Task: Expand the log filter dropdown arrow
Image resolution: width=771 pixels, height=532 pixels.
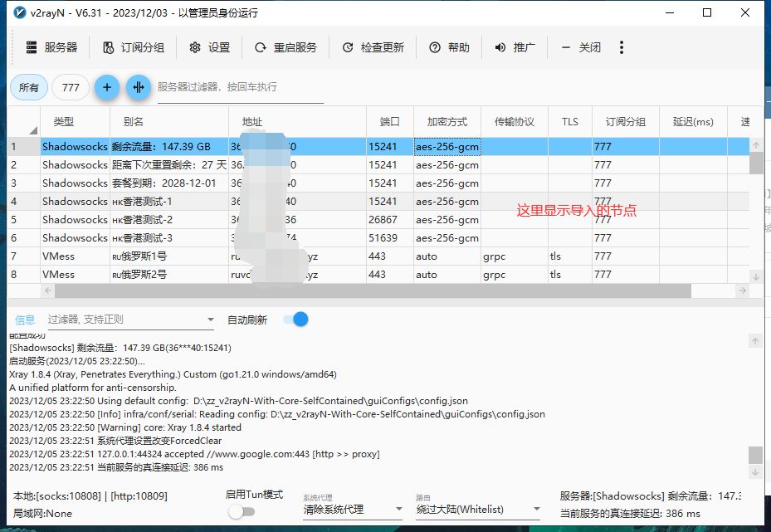Action: tap(210, 320)
